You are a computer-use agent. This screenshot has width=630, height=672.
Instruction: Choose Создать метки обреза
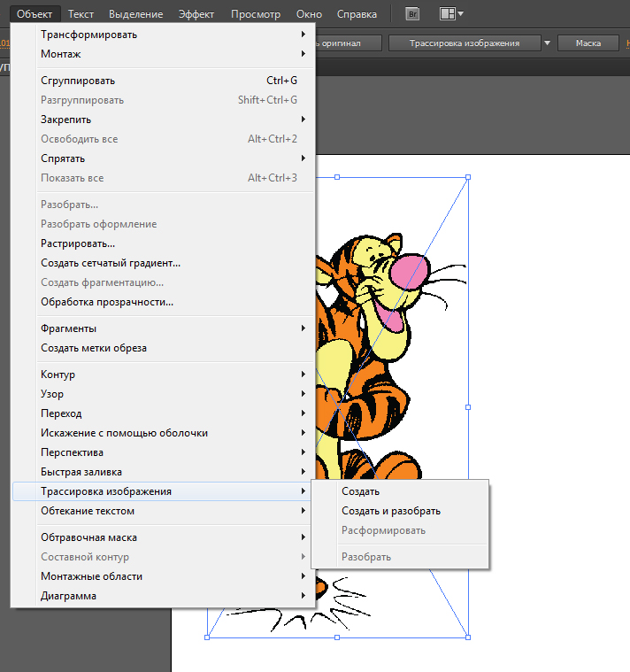click(164, 348)
